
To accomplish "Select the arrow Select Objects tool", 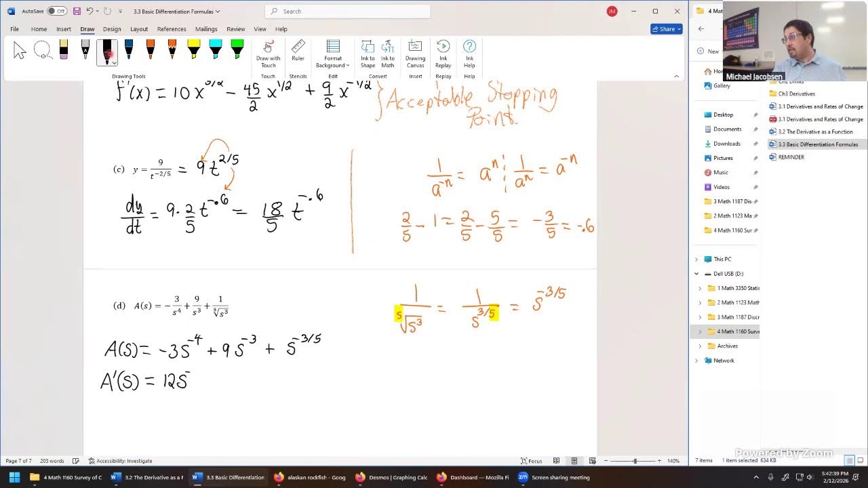I will tap(20, 50).
